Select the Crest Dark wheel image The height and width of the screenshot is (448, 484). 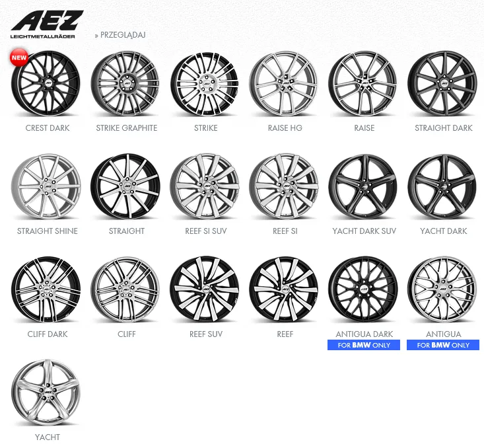(x=46, y=83)
